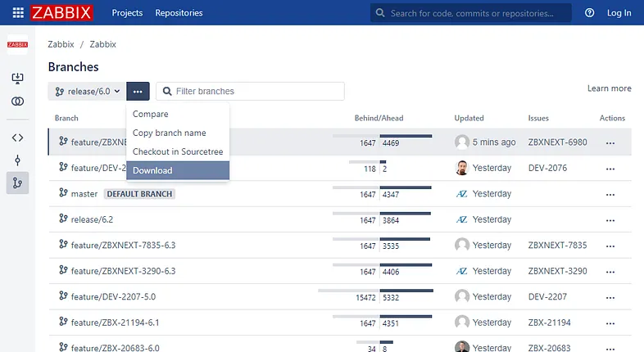
Task: Expand the release/6.0 branch selector dropdown
Action: pos(87,91)
